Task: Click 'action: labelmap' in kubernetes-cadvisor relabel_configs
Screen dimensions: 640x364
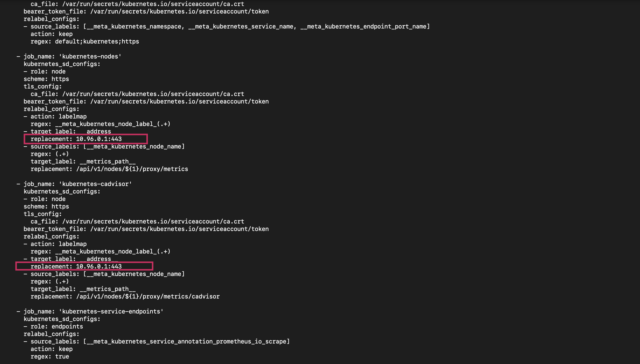Action: tap(59, 244)
